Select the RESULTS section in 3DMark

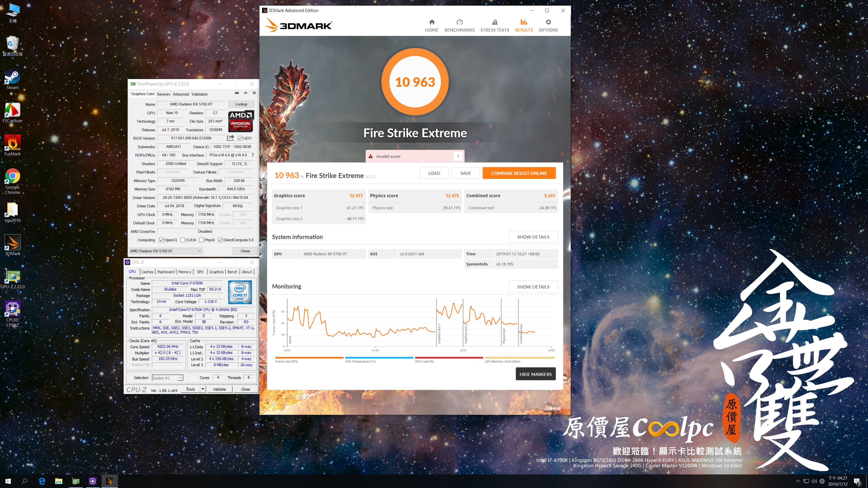pyautogui.click(x=524, y=26)
